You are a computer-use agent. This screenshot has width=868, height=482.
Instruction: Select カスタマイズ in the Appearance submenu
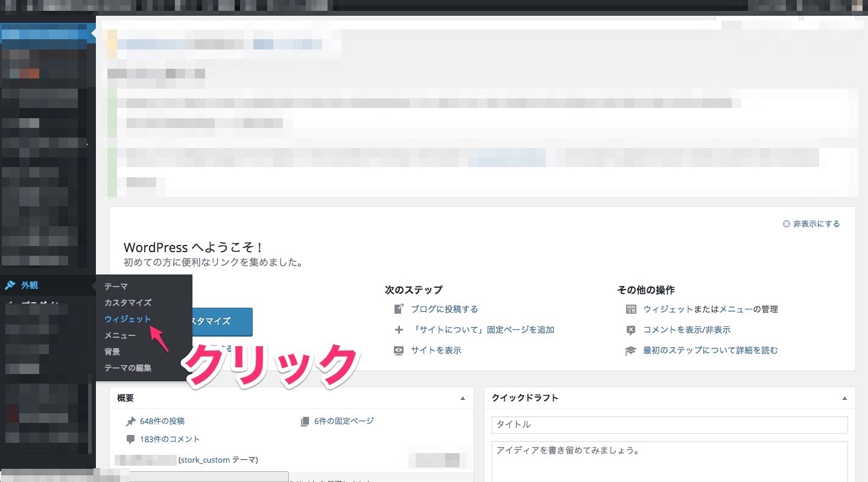[x=128, y=303]
